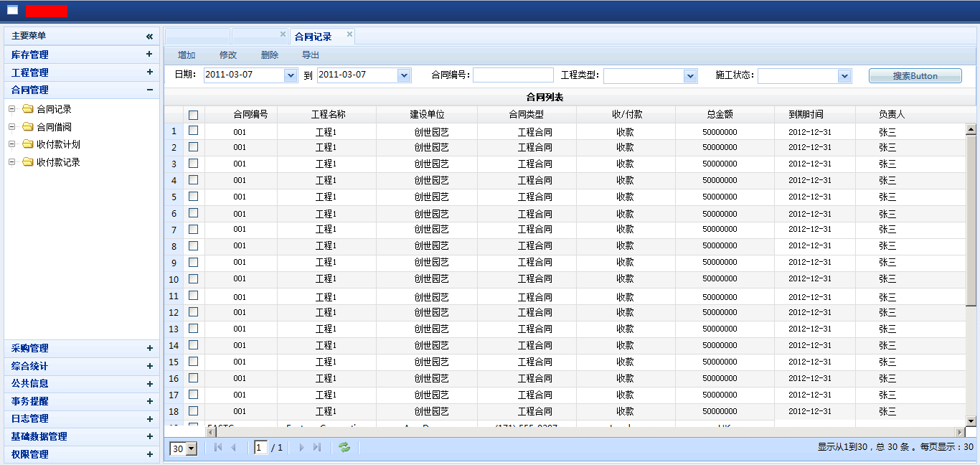Click the vertical scrollbar of the table

[x=971, y=215]
